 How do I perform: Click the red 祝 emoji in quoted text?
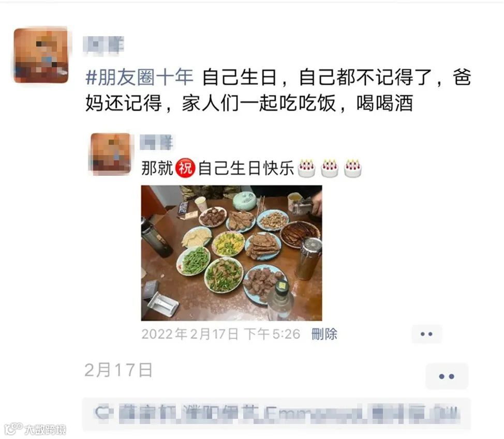(x=185, y=168)
